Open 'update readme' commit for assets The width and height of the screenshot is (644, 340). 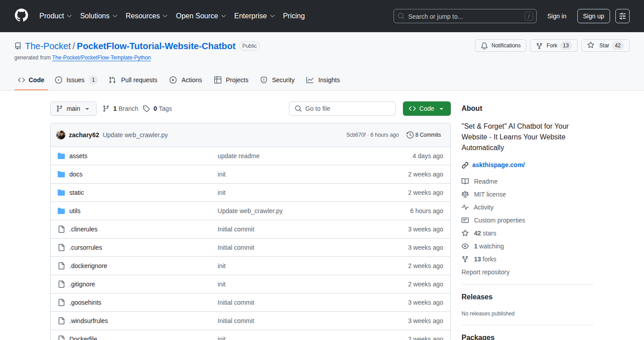(239, 156)
